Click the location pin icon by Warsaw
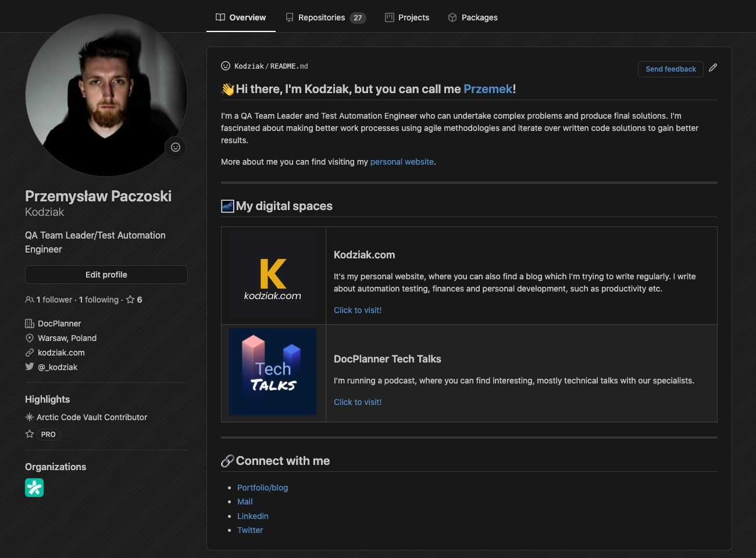 click(x=30, y=338)
